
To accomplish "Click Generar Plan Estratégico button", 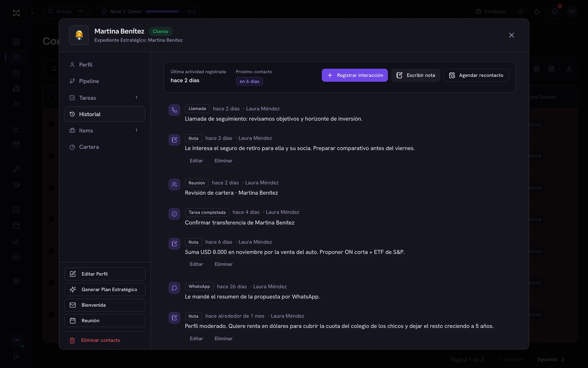I will click(105, 289).
